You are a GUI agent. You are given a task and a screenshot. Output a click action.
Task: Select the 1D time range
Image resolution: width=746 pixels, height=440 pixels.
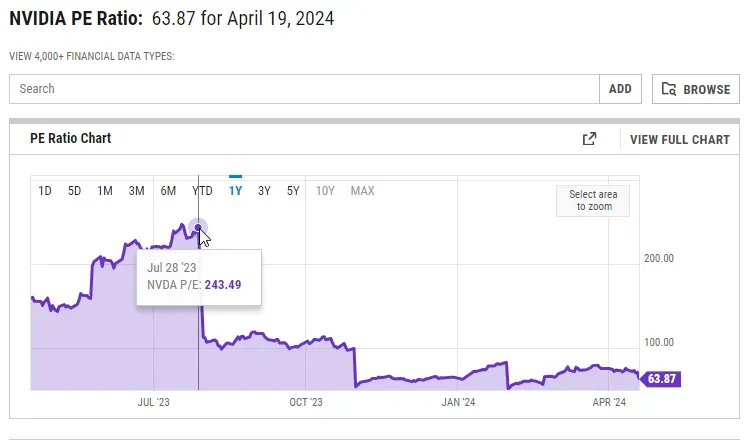45,191
